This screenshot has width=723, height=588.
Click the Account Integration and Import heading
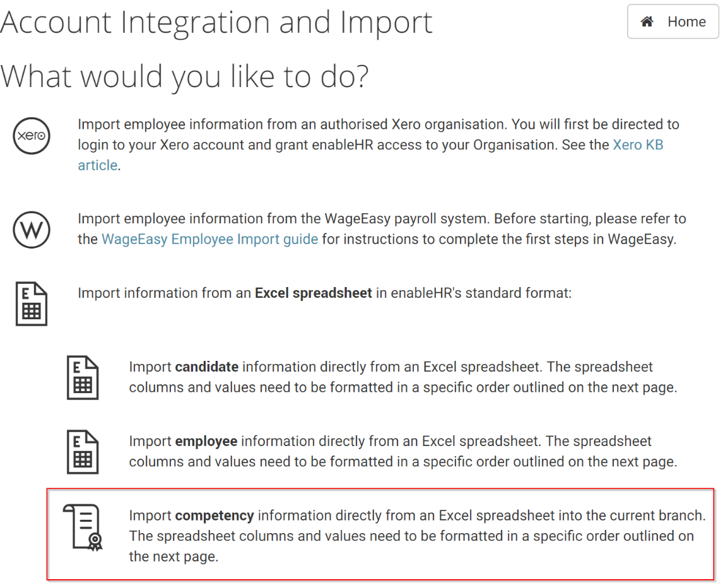point(216,22)
